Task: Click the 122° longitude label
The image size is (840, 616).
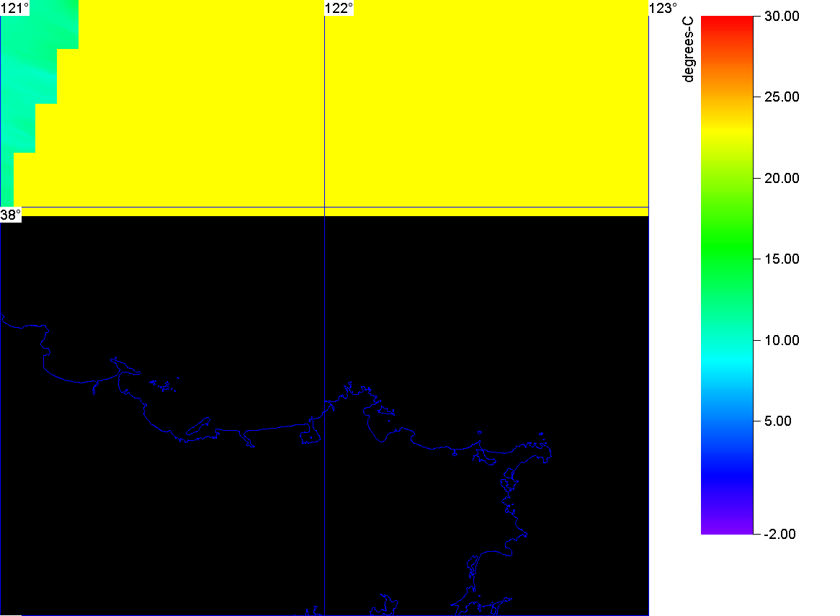Action: (x=339, y=8)
